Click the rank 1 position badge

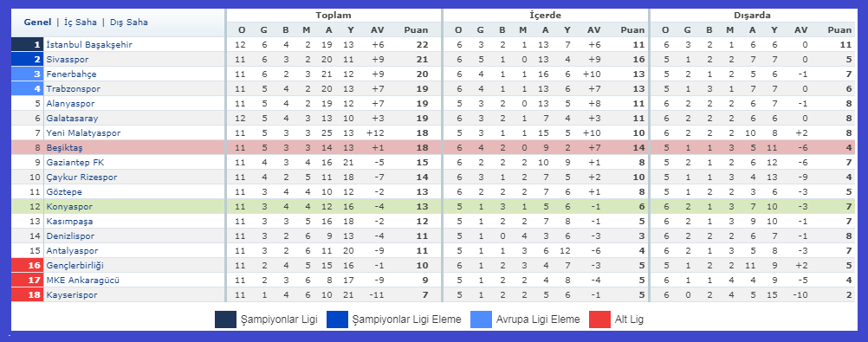click(27, 44)
